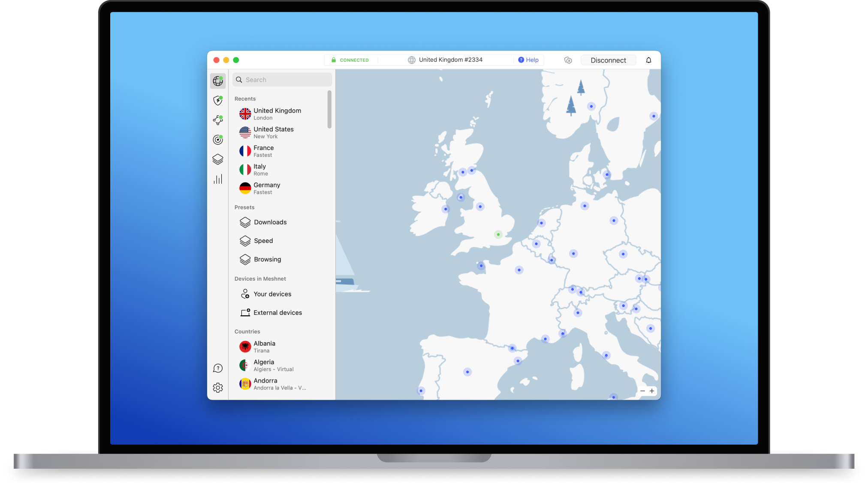The image size is (868, 485).
Task: Show Help options next to server name
Action: point(528,60)
